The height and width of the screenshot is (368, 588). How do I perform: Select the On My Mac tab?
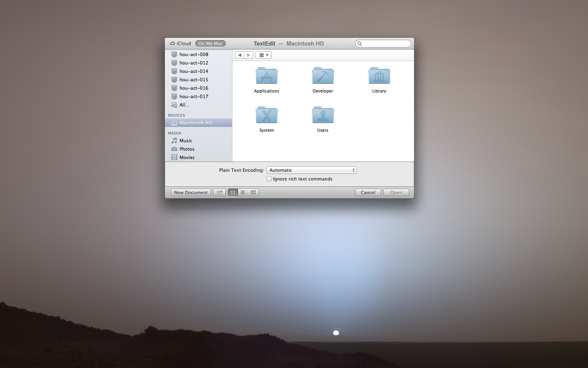click(x=210, y=43)
